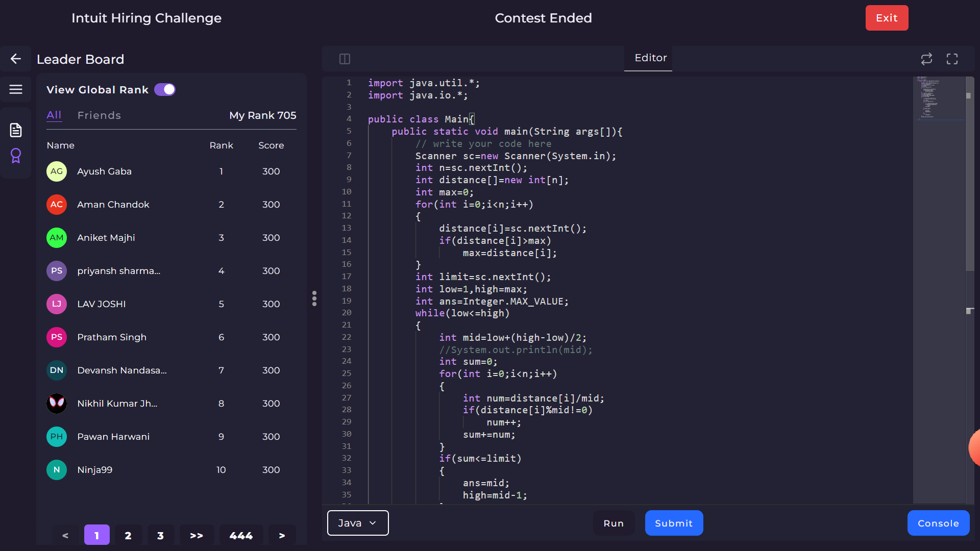Image resolution: width=980 pixels, height=551 pixels.
Task: Click the red Exit button
Action: click(887, 18)
